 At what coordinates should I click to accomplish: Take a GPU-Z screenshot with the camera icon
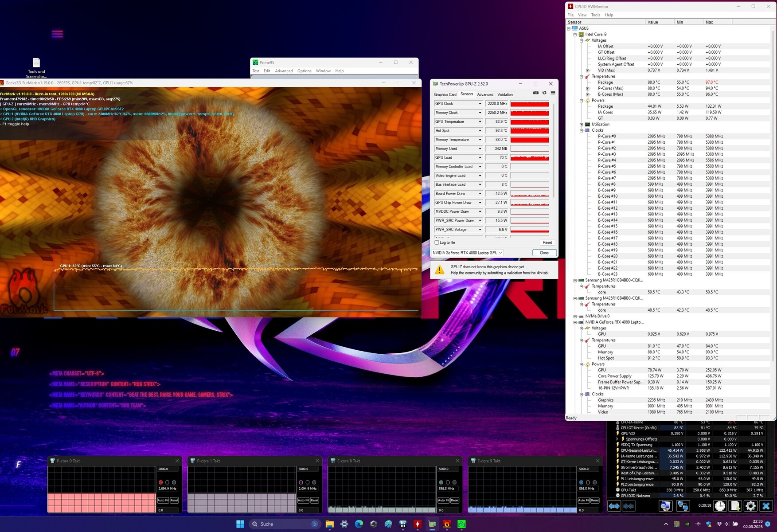point(536,93)
